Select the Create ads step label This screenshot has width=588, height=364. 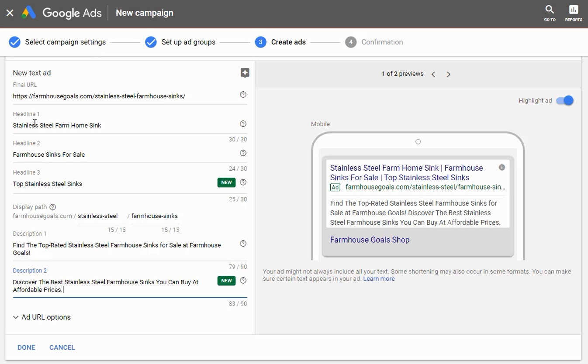pos(288,42)
